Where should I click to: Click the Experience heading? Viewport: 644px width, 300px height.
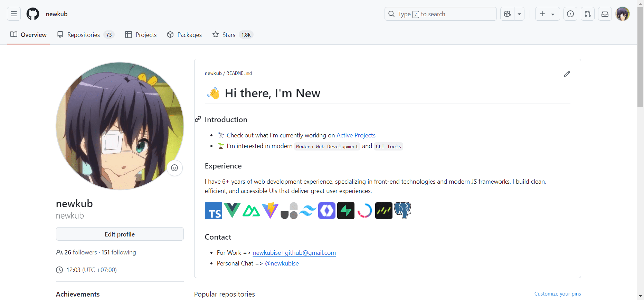[x=223, y=166]
